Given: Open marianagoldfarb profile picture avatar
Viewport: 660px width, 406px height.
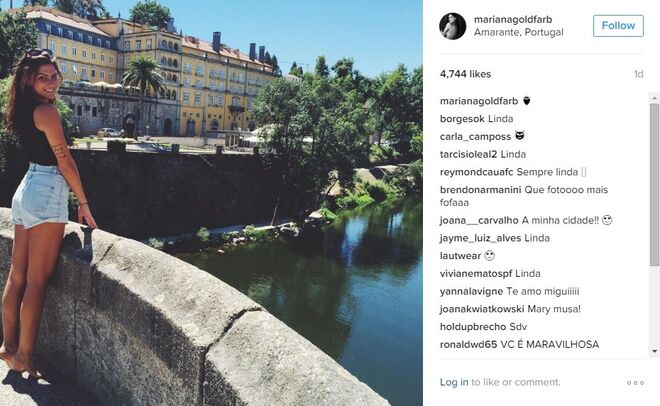Looking at the screenshot, I should [453, 26].
